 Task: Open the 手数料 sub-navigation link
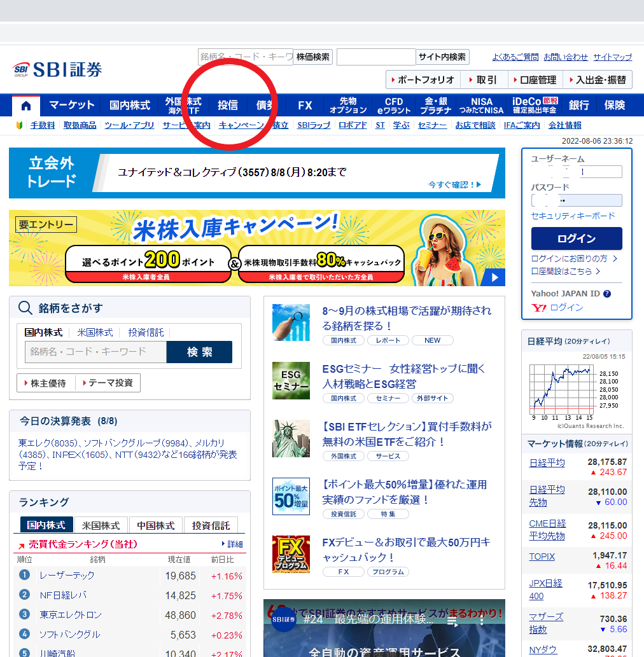click(43, 125)
